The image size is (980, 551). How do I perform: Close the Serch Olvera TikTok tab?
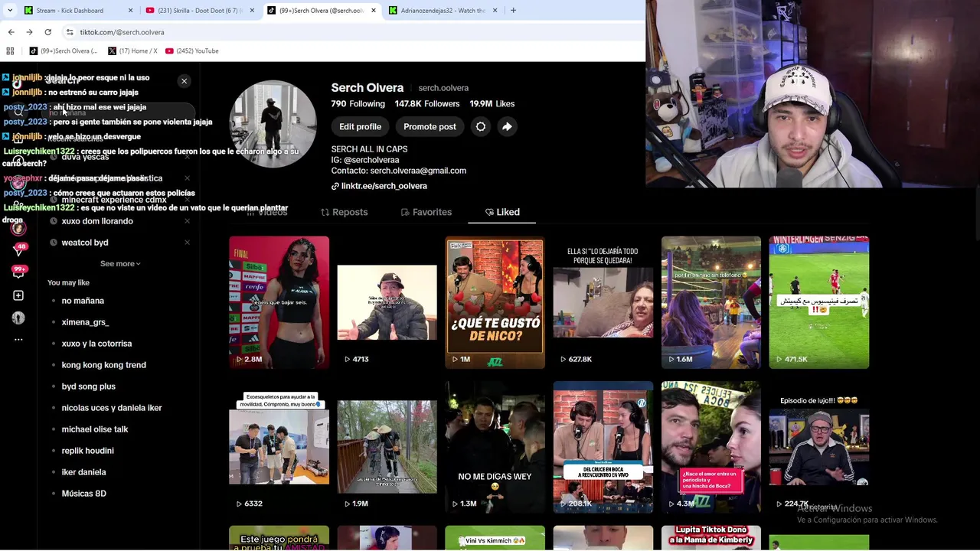[374, 11]
